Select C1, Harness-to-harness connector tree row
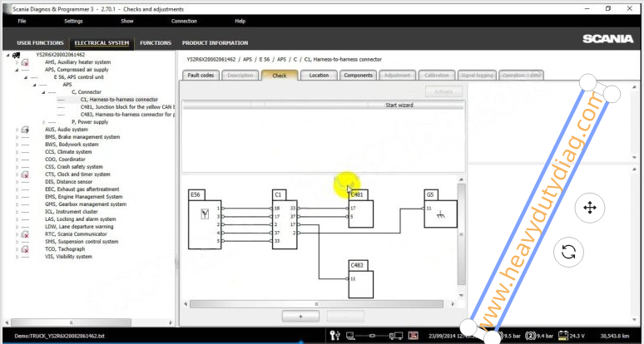The width and height of the screenshot is (644, 344). [119, 100]
